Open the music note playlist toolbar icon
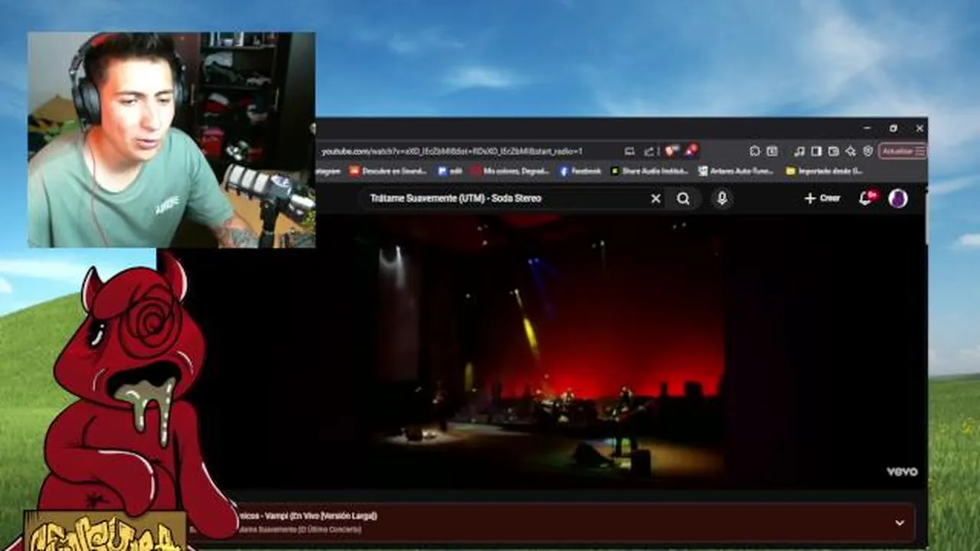Viewport: 980px width, 551px height. 799,152
